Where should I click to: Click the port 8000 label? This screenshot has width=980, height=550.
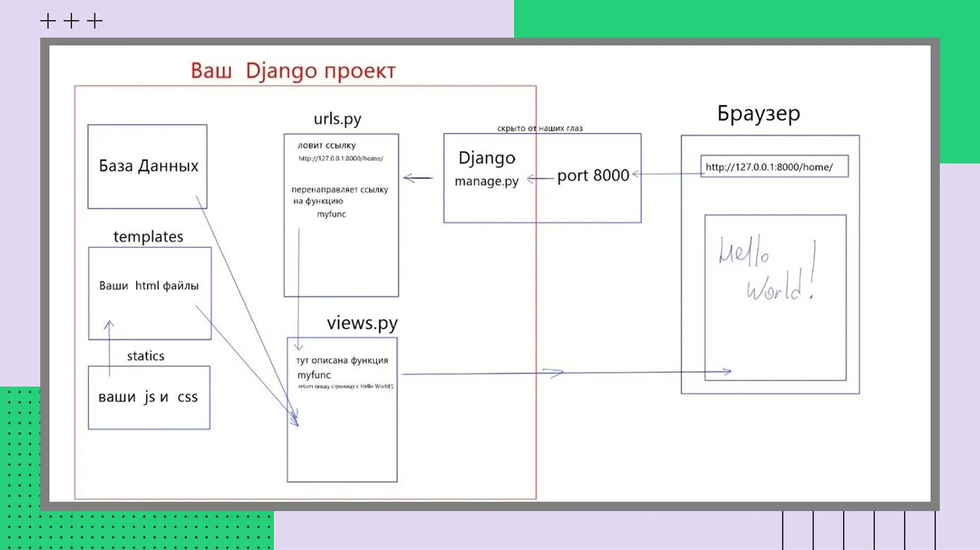[593, 176]
